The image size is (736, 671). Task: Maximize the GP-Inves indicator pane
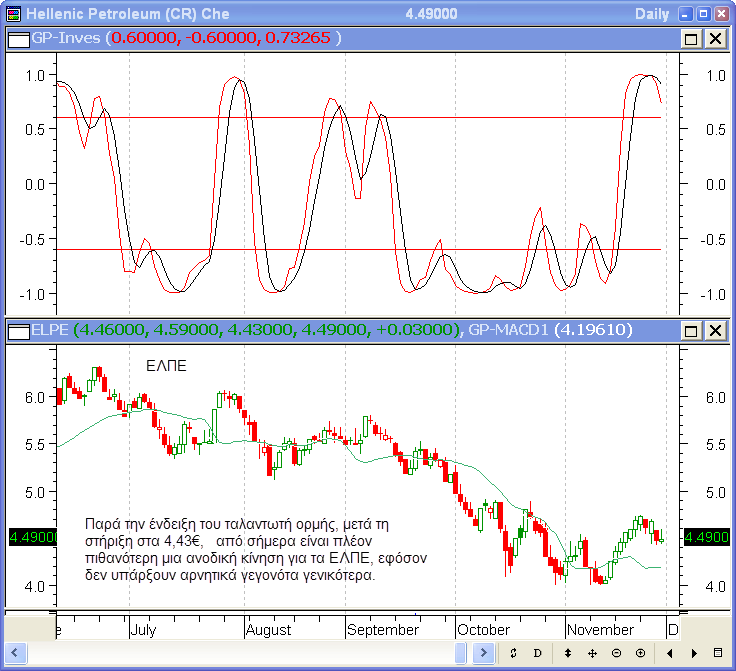click(x=691, y=38)
